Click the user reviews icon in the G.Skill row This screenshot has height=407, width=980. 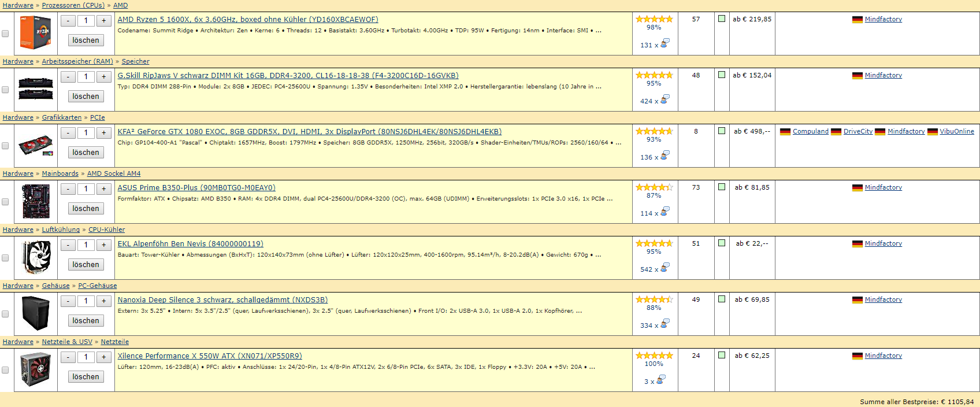tap(665, 99)
